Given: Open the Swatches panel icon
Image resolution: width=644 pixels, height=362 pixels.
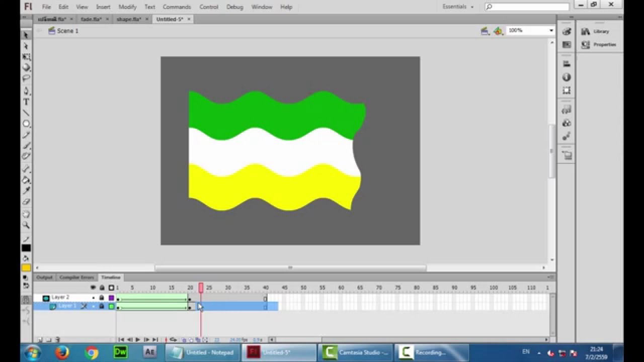Looking at the screenshot, I should pos(567,45).
